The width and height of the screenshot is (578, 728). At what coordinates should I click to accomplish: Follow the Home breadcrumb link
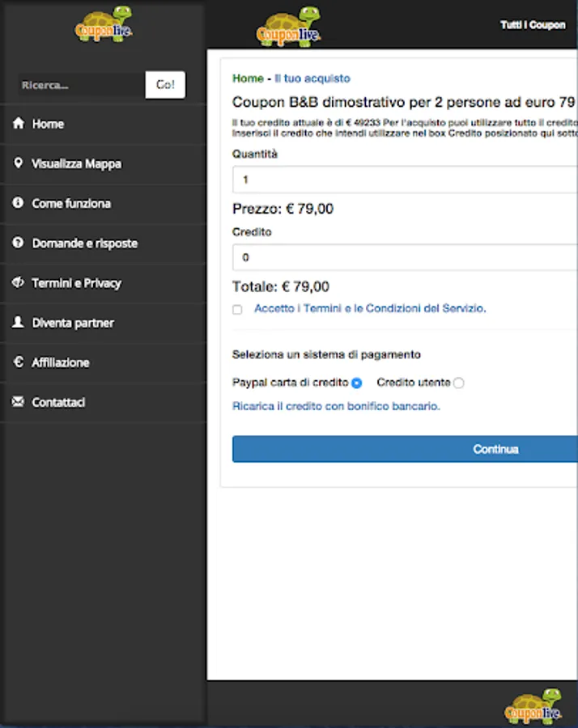point(248,78)
